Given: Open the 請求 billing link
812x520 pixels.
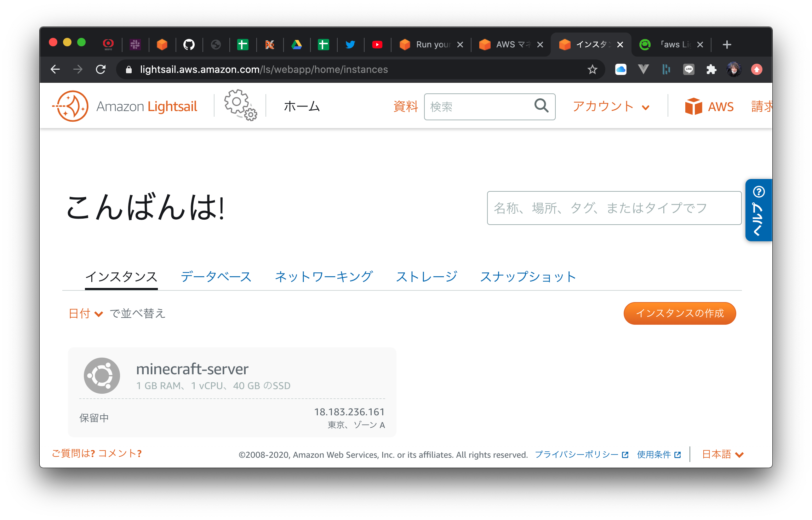Looking at the screenshot, I should [762, 106].
